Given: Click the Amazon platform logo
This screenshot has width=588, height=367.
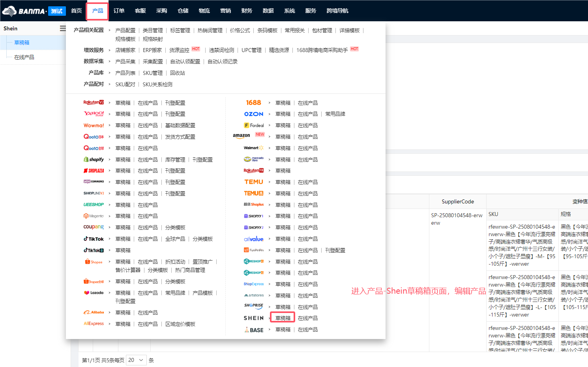Looking at the screenshot, I should [241, 136].
